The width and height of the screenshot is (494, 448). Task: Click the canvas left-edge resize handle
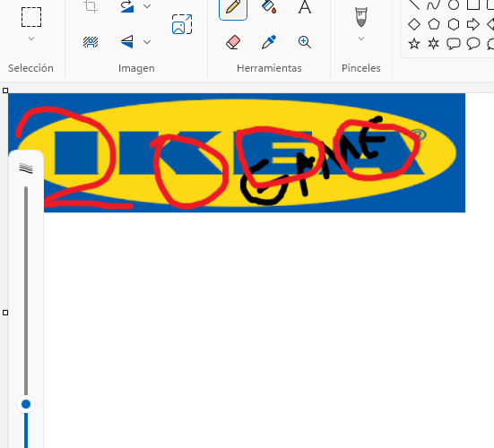tap(5, 313)
